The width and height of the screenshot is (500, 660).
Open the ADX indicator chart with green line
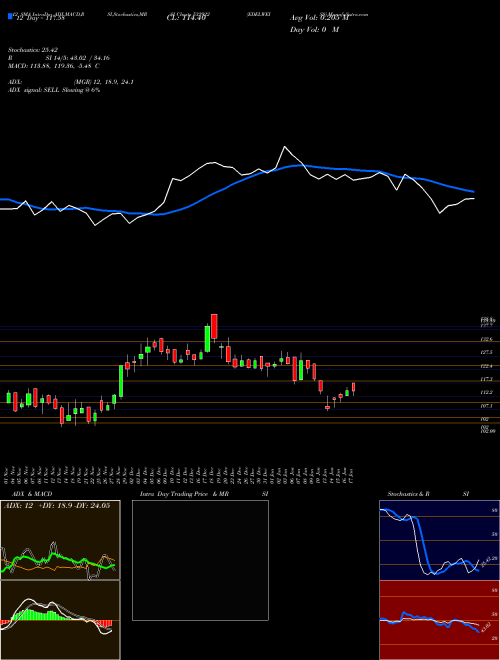60,540
